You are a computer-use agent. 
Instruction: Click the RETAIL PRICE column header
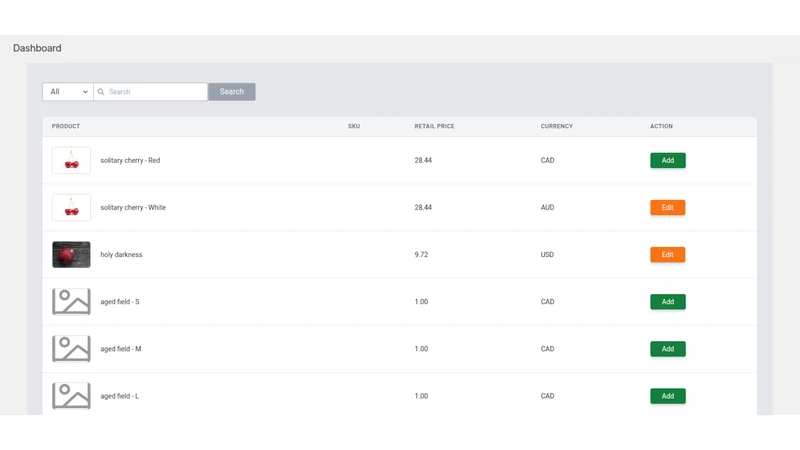[x=434, y=126]
